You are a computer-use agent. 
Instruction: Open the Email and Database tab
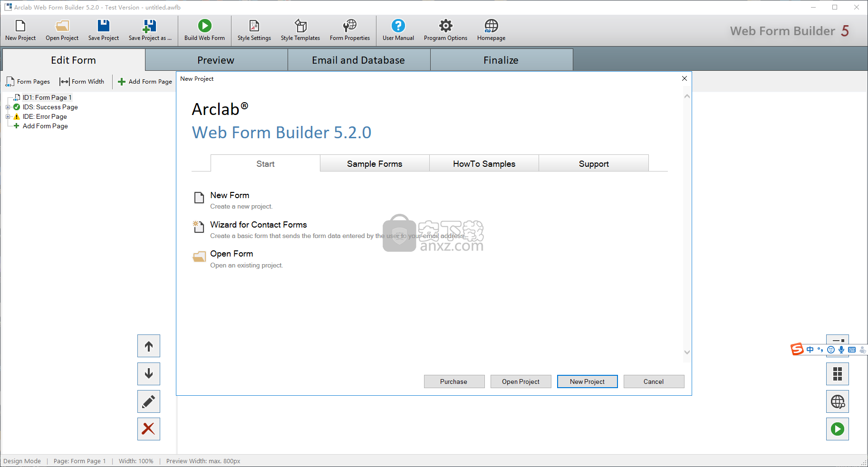click(x=358, y=60)
